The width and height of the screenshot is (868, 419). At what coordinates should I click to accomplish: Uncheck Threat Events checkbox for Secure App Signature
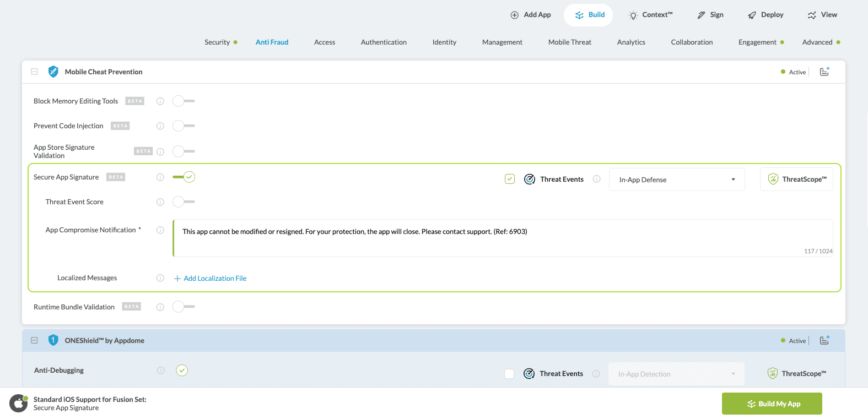[x=510, y=179]
